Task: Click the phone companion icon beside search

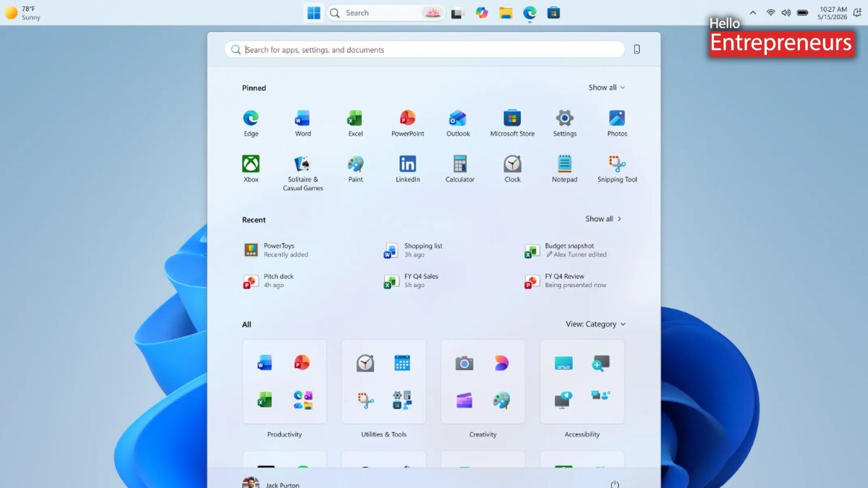Action: [x=637, y=49]
